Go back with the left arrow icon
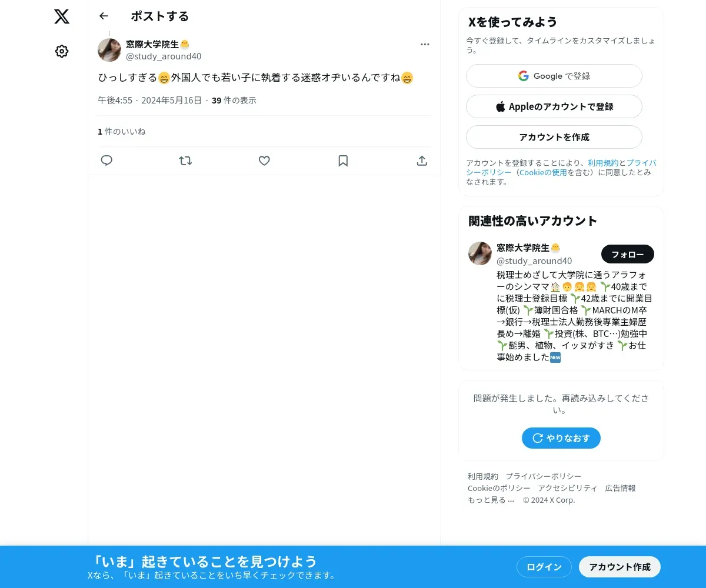706x588 pixels. (x=104, y=16)
